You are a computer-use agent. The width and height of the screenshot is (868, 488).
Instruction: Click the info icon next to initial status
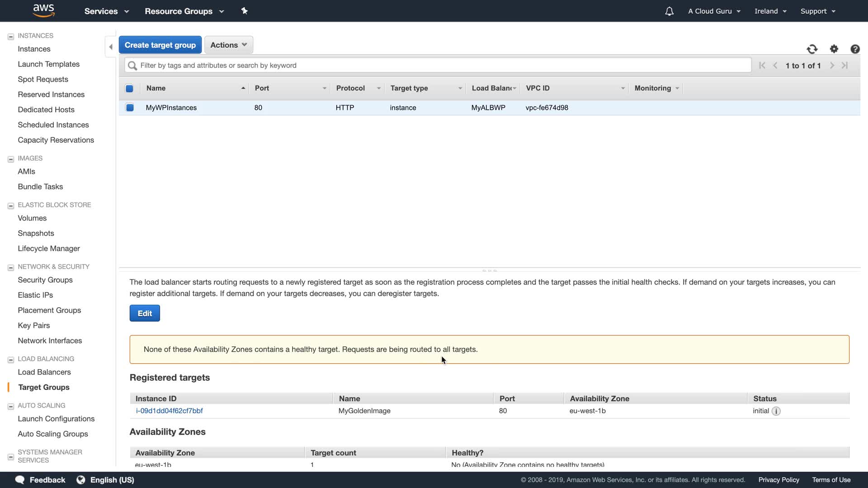coord(776,411)
